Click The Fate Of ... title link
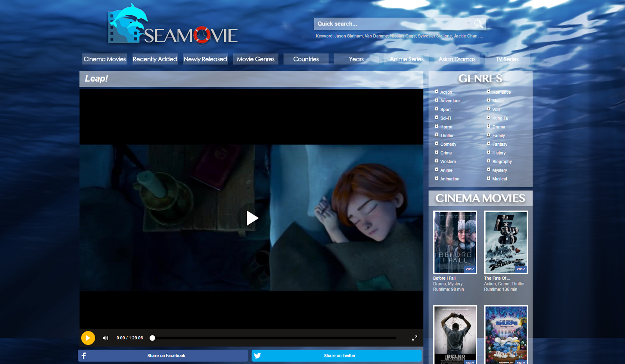This screenshot has width=625, height=364. pos(497,278)
